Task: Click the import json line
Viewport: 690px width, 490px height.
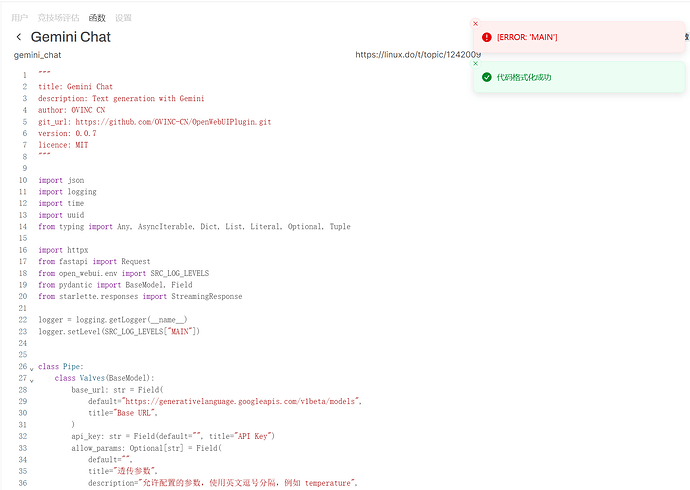Action: 61,180
